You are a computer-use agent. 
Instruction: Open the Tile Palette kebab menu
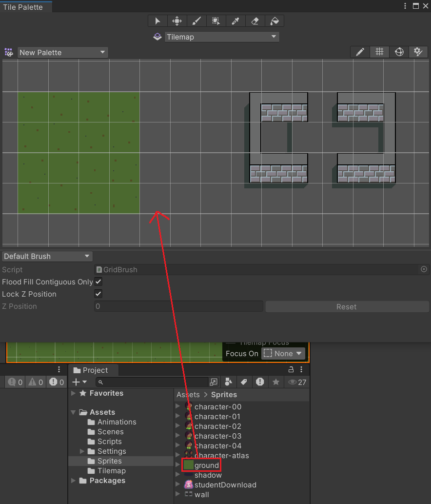tap(405, 6)
